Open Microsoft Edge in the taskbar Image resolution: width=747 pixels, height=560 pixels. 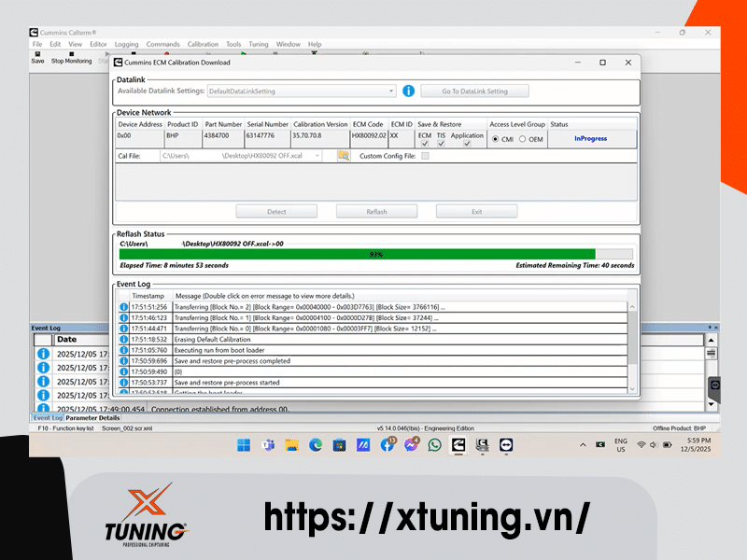[315, 445]
